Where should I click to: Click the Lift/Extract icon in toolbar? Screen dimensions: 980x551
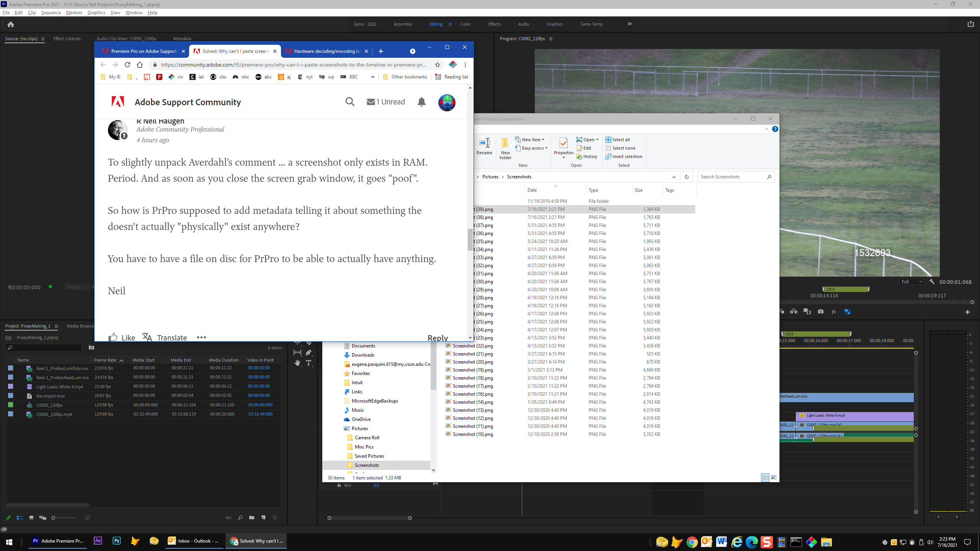pyautogui.click(x=783, y=311)
